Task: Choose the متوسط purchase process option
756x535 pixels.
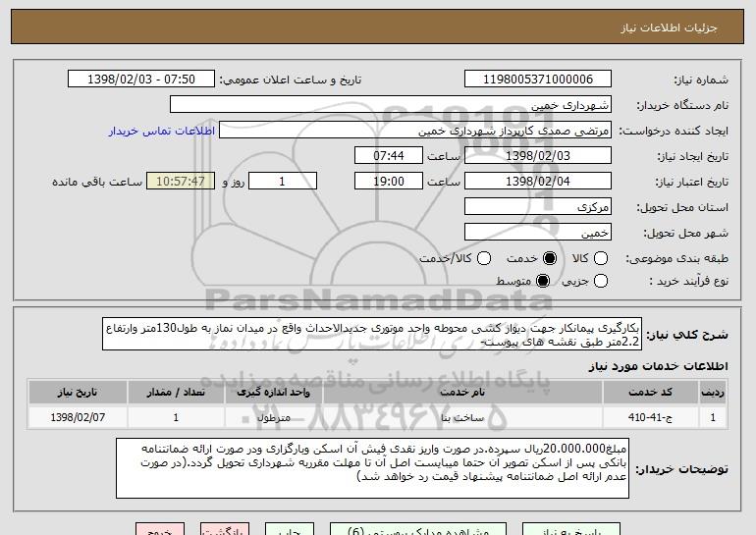Action: (542, 281)
